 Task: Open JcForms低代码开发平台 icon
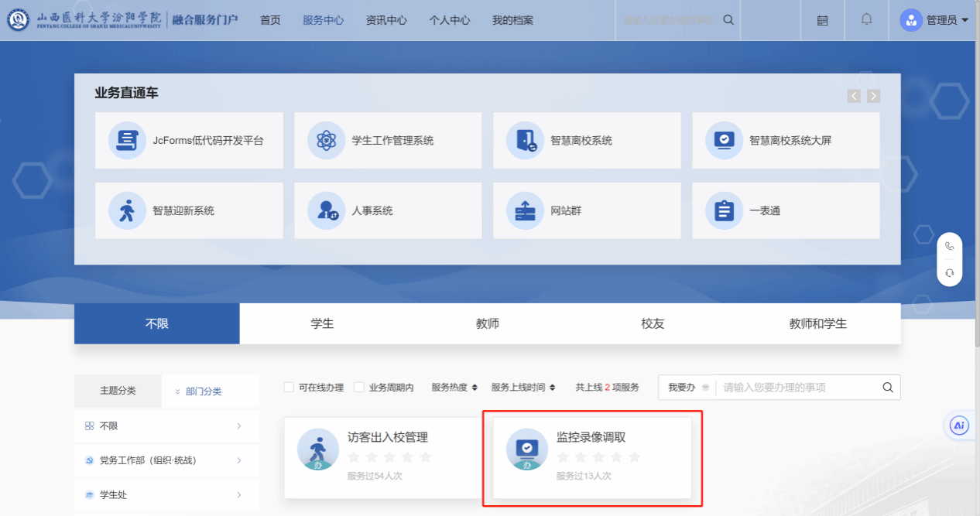click(127, 141)
